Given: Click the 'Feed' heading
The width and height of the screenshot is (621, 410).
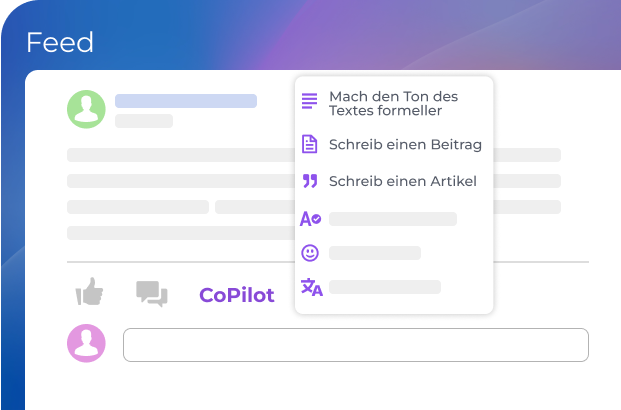Looking at the screenshot, I should pyautogui.click(x=60, y=43).
